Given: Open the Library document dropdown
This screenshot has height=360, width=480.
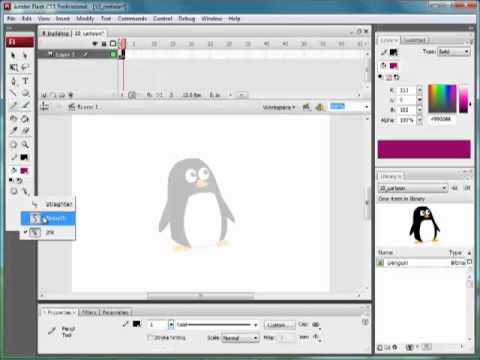Looking at the screenshot, I should pos(412,188).
